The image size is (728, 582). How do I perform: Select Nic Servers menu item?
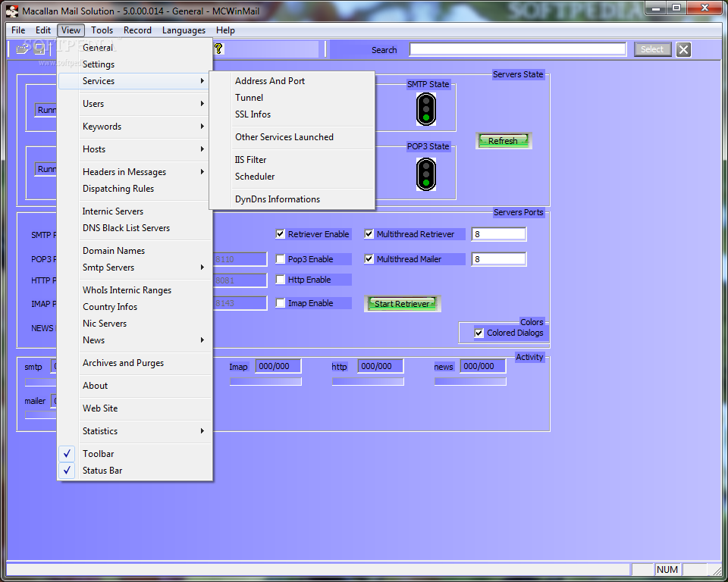(x=135, y=324)
